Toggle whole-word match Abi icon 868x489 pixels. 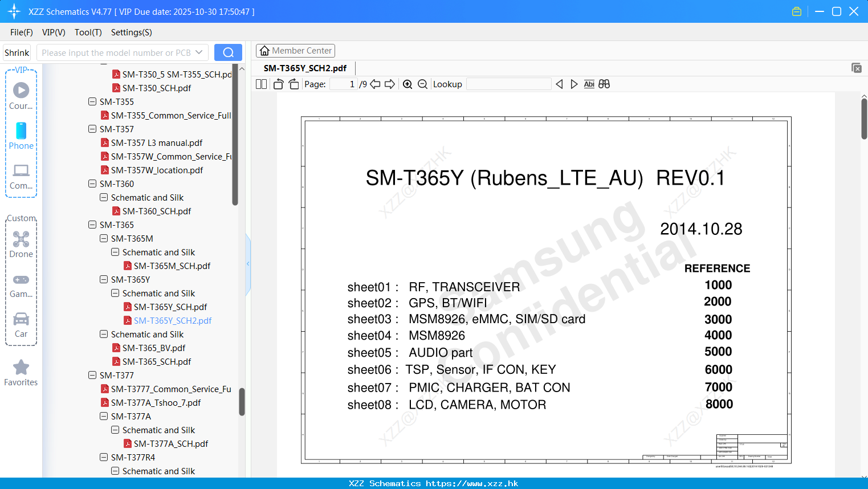click(589, 84)
